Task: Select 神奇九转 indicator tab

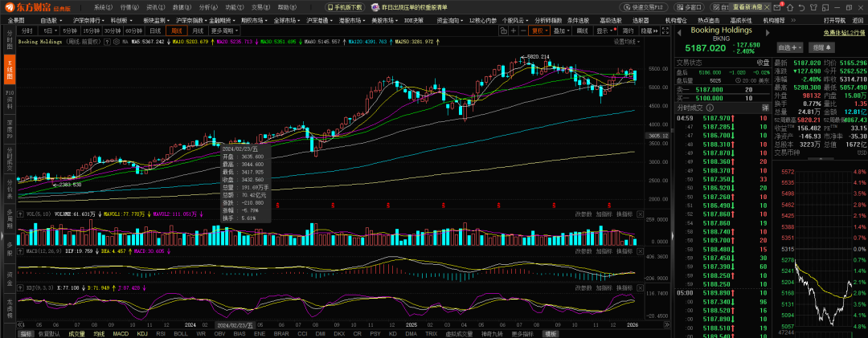Action: tap(492, 333)
